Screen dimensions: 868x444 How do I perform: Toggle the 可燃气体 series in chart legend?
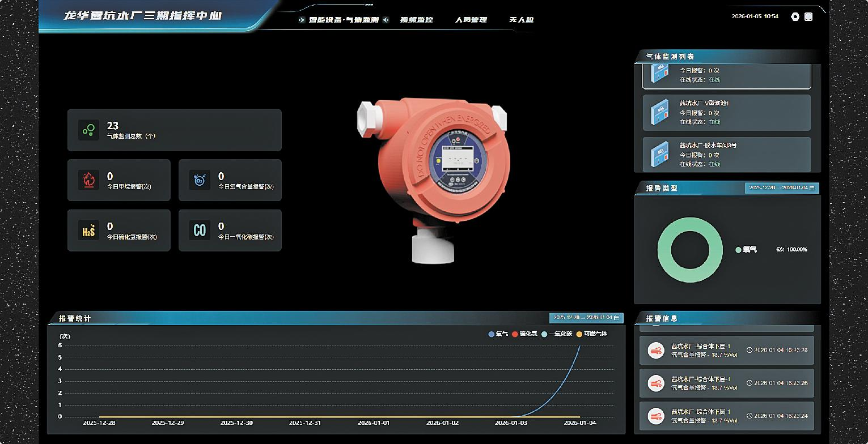click(592, 334)
